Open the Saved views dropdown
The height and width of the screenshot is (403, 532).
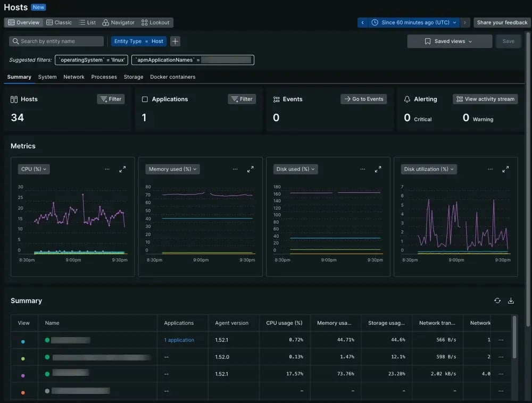(x=450, y=41)
